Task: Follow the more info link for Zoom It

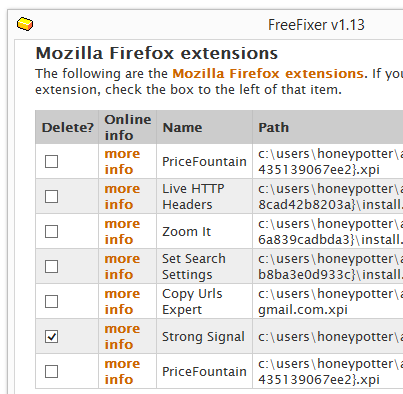Action: [x=122, y=232]
